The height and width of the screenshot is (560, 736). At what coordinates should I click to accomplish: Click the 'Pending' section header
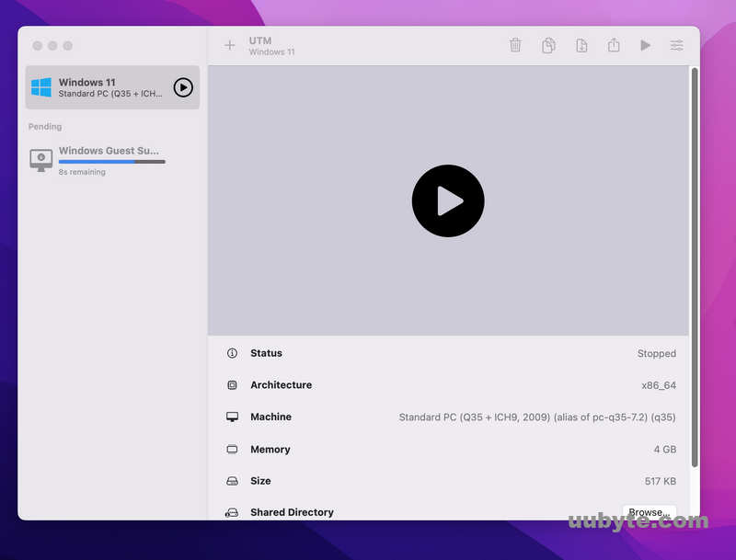point(45,127)
